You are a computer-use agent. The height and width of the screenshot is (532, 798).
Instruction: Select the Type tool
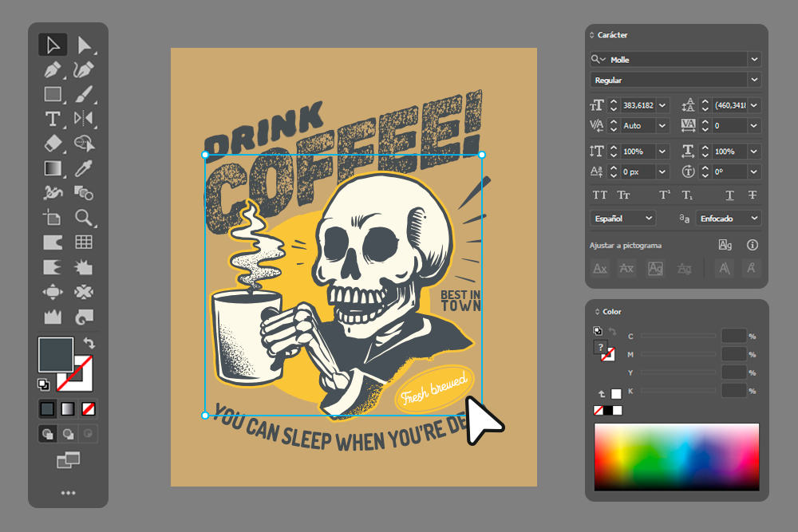point(53,119)
